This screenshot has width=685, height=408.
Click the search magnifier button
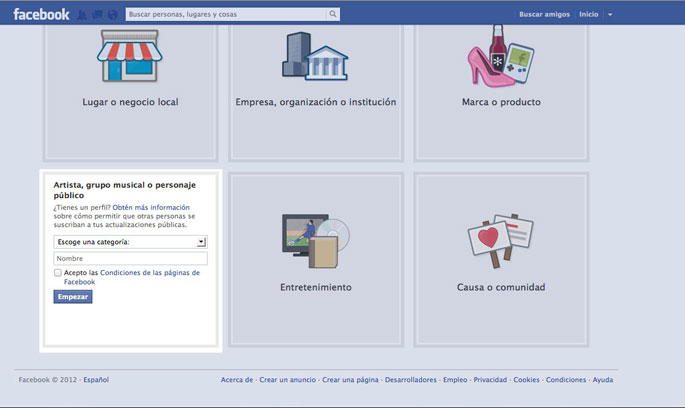(333, 14)
